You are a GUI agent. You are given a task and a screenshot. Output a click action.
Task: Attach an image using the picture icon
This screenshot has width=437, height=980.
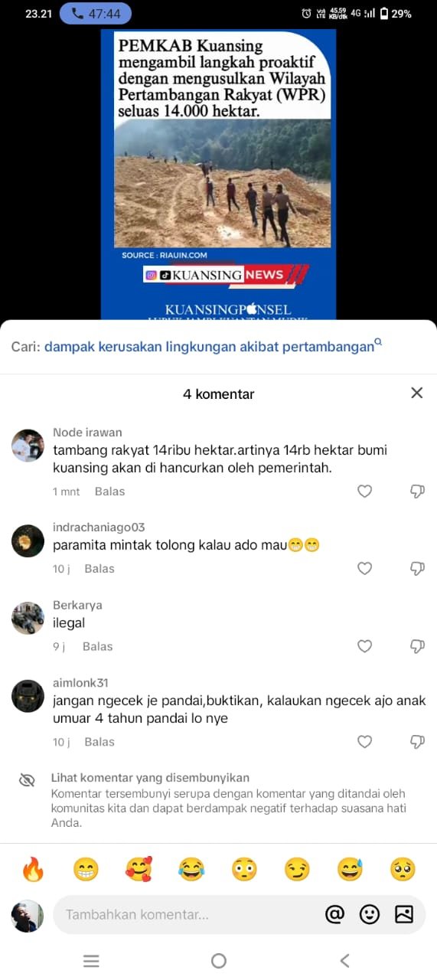pos(404,914)
